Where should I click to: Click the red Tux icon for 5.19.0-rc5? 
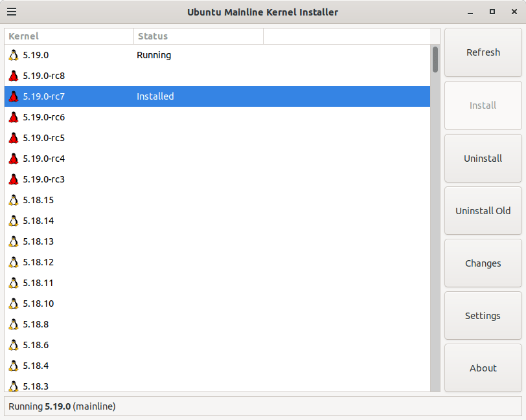coord(14,138)
